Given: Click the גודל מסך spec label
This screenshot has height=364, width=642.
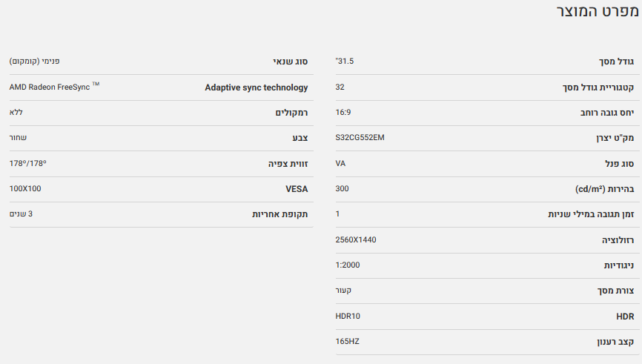Looking at the screenshot, I should 618,62.
